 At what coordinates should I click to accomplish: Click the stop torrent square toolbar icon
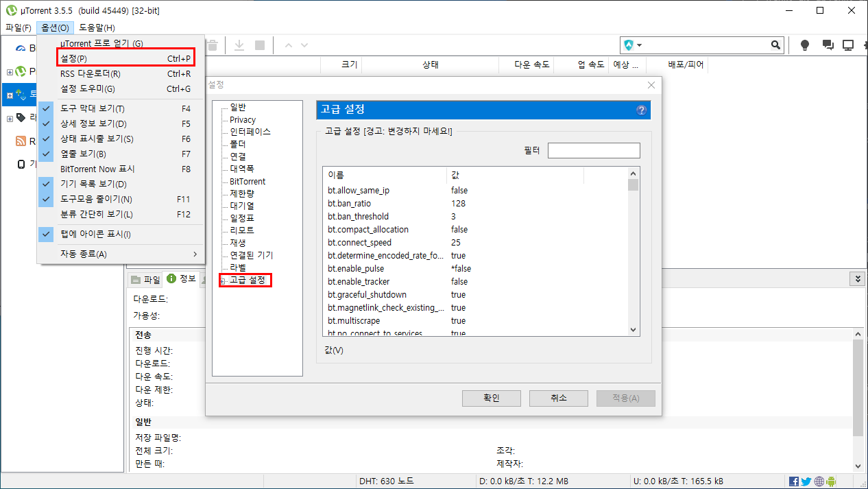pyautogui.click(x=260, y=45)
